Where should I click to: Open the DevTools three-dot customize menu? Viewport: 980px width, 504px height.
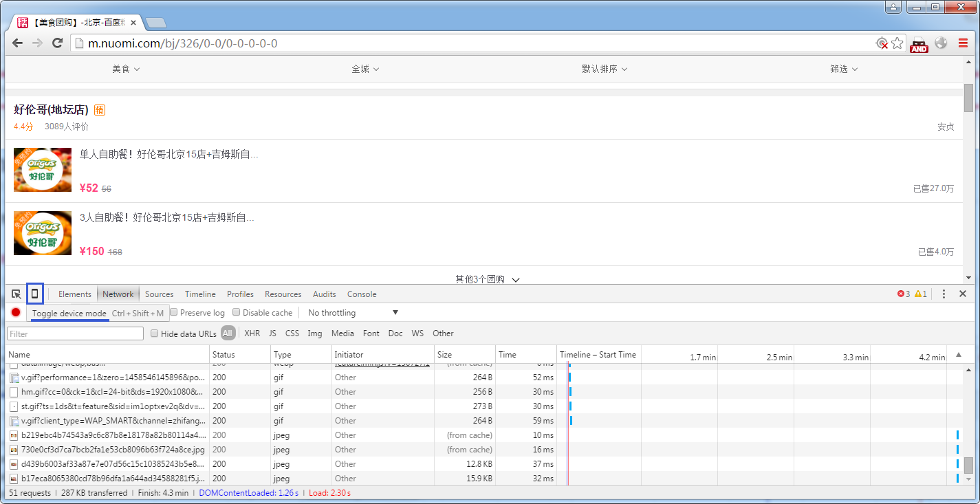[x=944, y=294]
